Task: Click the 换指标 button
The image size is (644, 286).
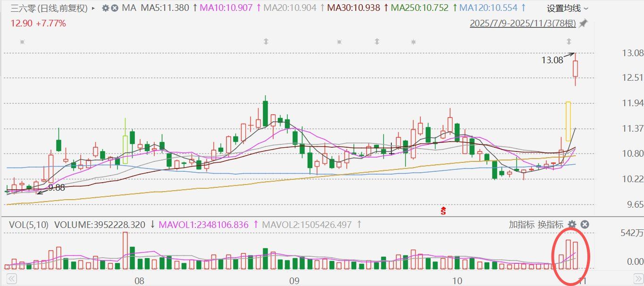Action: click(550, 225)
